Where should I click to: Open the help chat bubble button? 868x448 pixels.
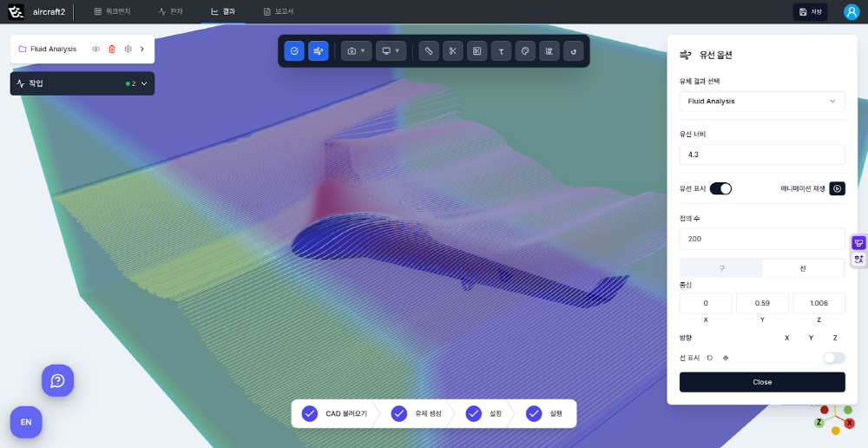pyautogui.click(x=57, y=380)
